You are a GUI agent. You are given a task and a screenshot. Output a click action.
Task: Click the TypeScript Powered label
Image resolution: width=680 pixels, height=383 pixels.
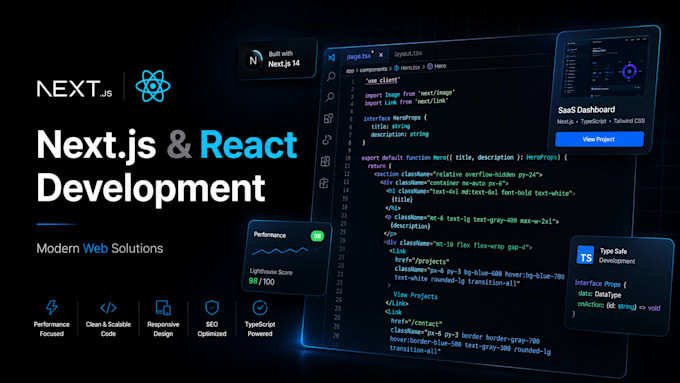click(260, 329)
